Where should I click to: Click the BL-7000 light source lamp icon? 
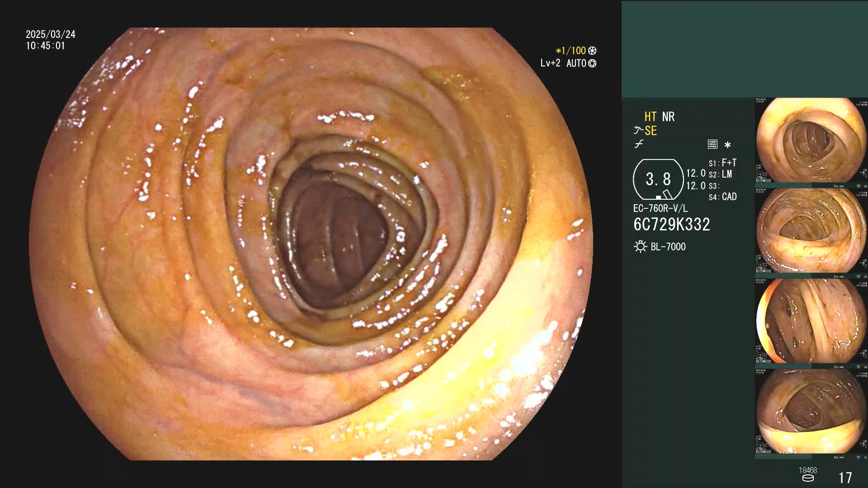coord(640,247)
